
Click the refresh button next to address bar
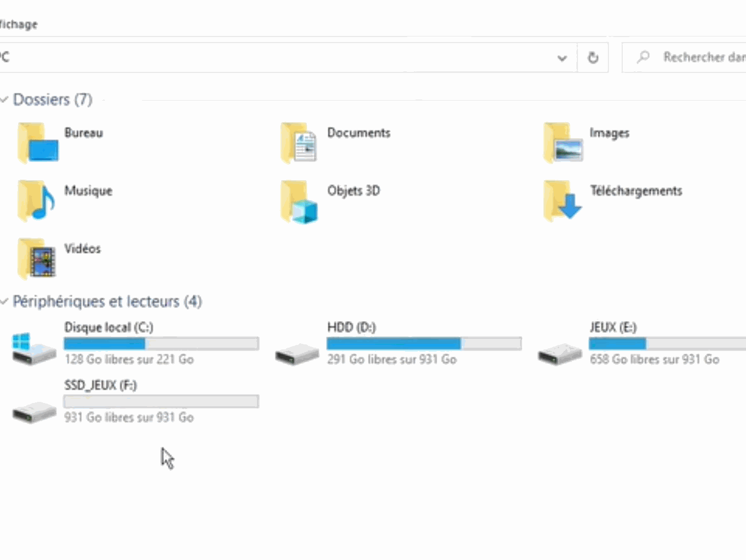click(x=593, y=57)
